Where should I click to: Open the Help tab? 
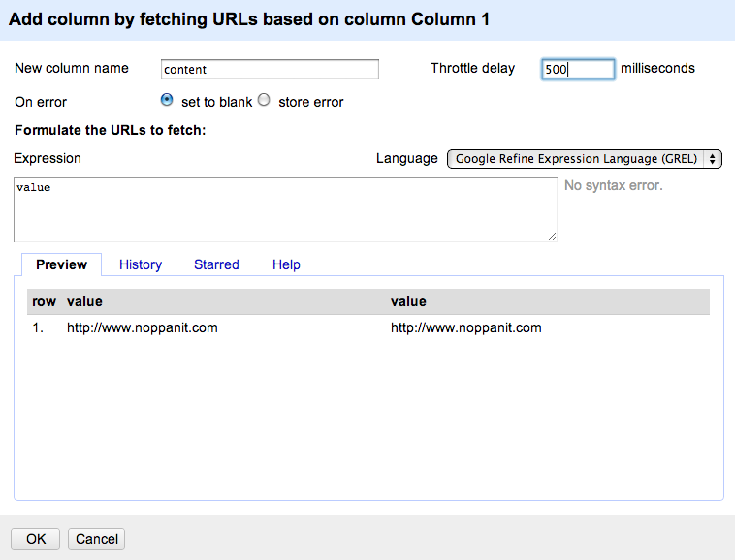286,264
